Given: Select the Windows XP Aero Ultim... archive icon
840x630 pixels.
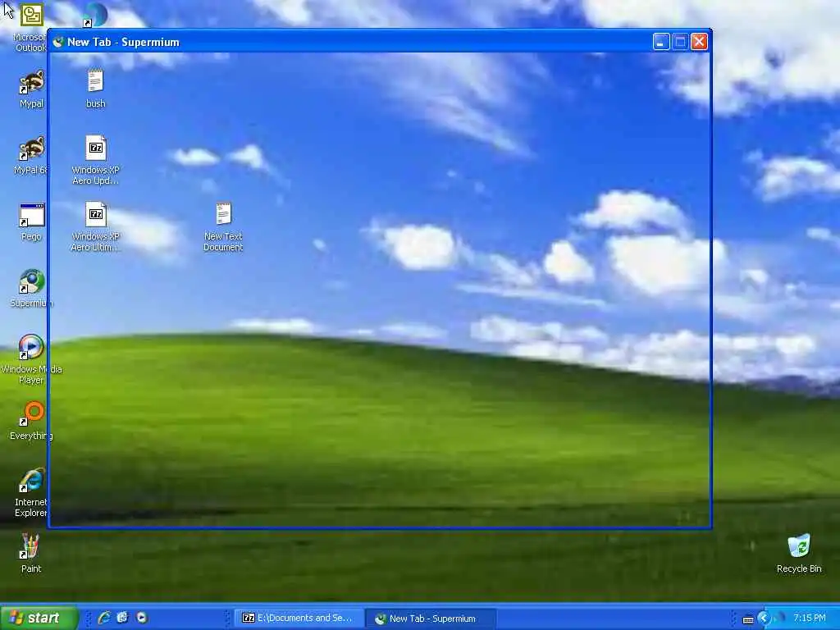Looking at the screenshot, I should point(95,214).
